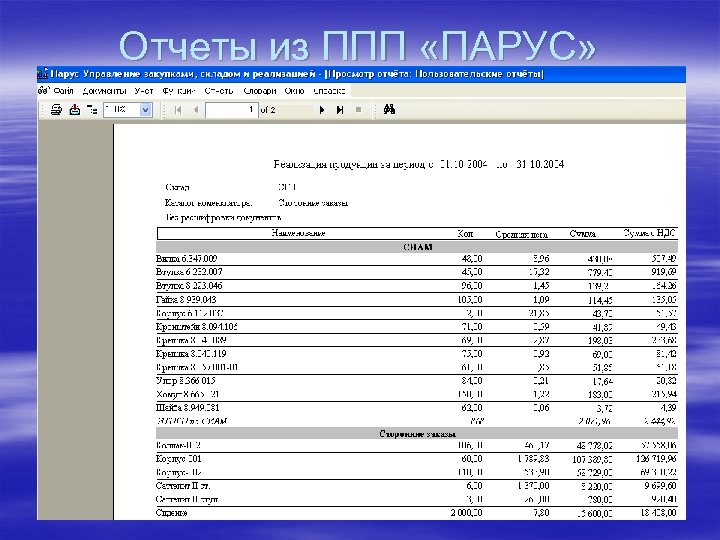
Task: Select row 'Шайба 8.949.081'
Action: coord(416,407)
